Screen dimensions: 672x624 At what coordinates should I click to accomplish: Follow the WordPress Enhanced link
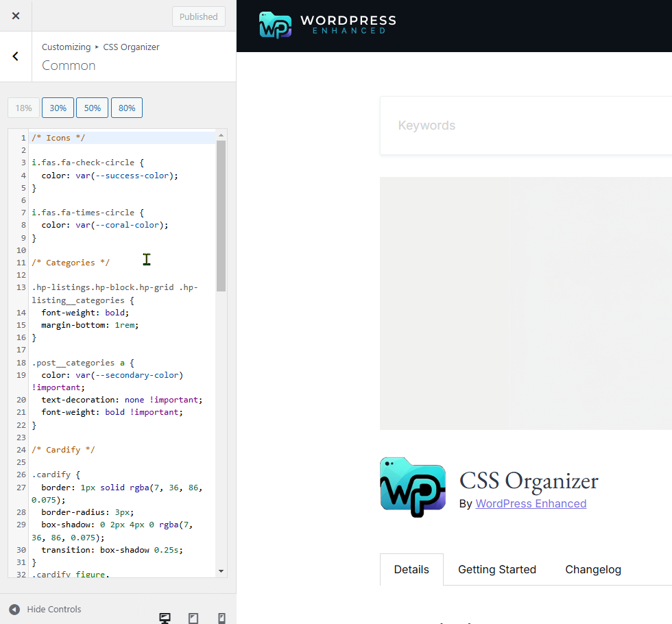[531, 503]
